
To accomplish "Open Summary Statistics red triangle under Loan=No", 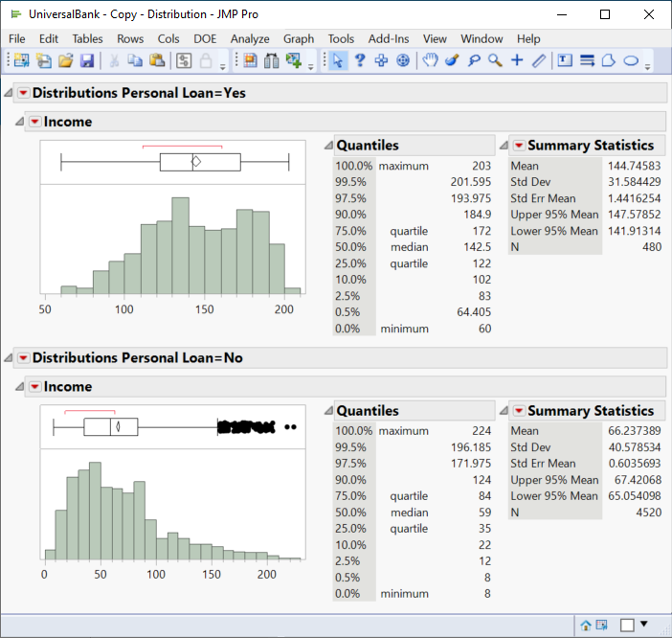I will point(519,411).
